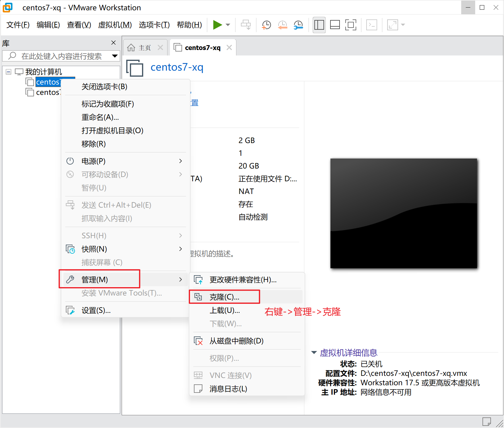Viewport: 504px width, 428px height.
Task: Toggle the thumbnail bar view icon
Action: click(x=335, y=25)
